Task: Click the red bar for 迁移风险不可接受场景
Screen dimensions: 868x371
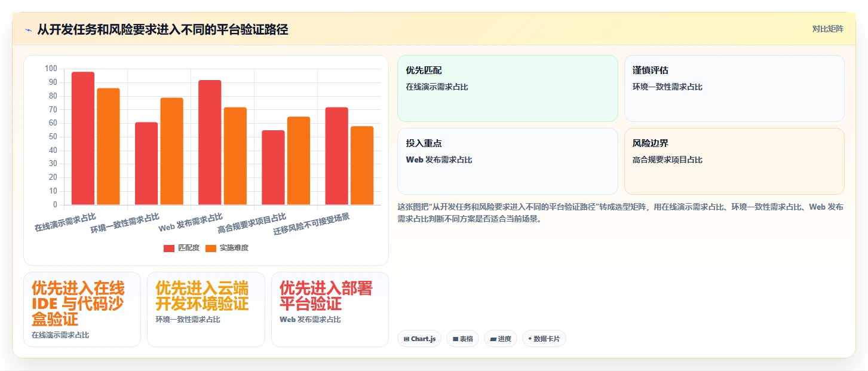Action: pyautogui.click(x=336, y=156)
